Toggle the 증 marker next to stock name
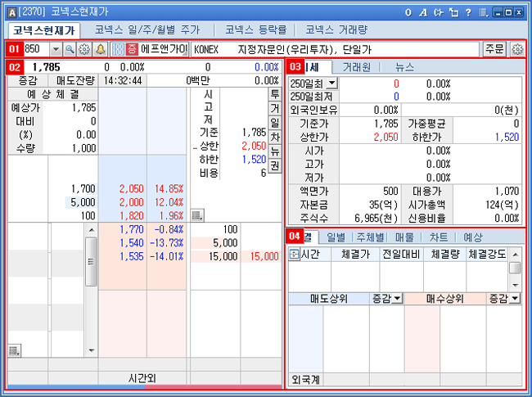532x397 pixels. pos(132,49)
